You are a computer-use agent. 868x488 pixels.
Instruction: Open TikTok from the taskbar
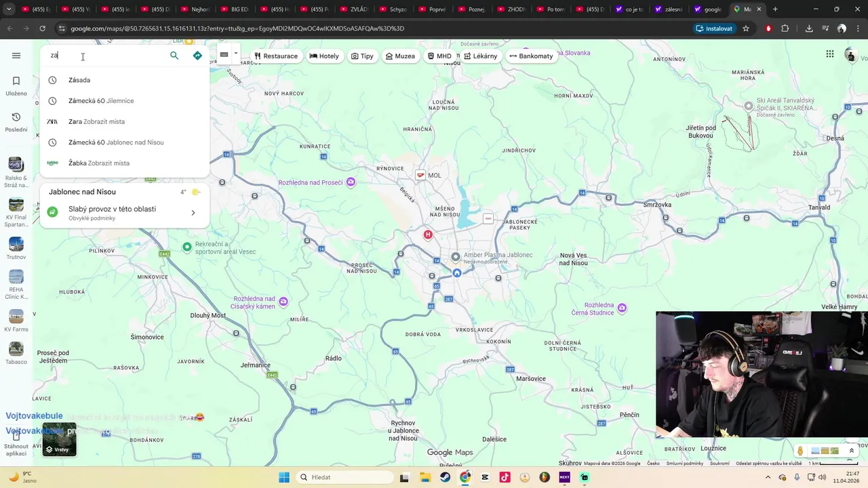point(505,477)
